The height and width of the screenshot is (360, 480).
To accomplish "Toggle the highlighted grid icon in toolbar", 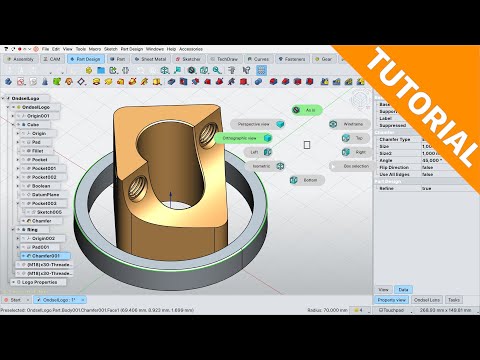I will click(261, 70).
